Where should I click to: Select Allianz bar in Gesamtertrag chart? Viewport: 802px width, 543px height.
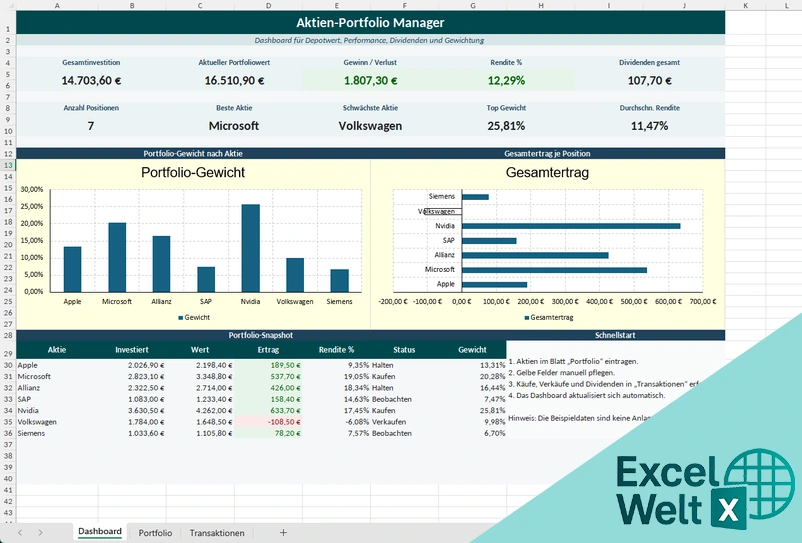point(535,255)
